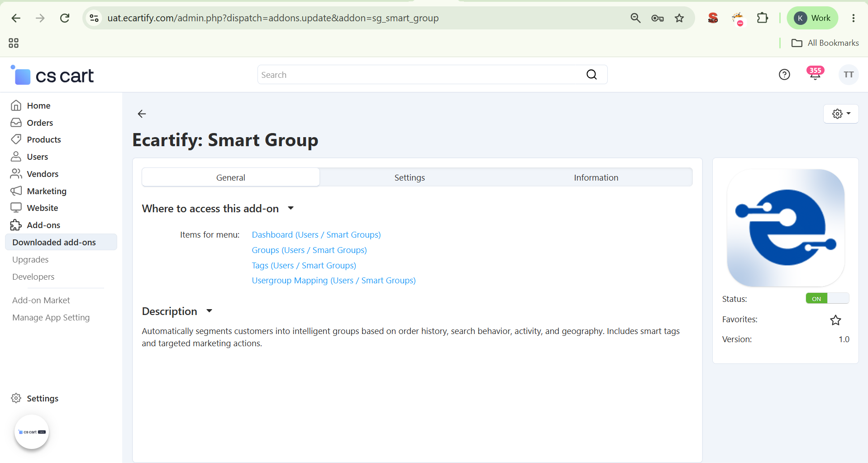868x463 pixels.
Task: Click the search magnifier button
Action: (x=592, y=75)
